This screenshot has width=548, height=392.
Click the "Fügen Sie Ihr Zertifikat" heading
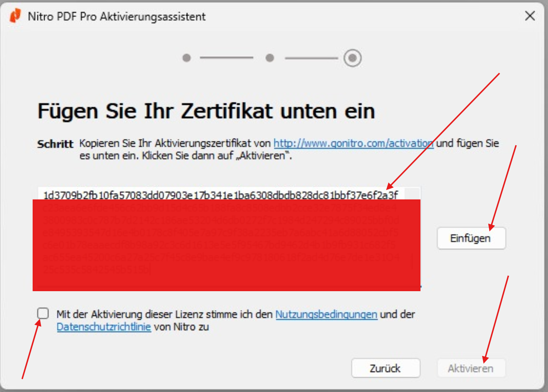206,111
